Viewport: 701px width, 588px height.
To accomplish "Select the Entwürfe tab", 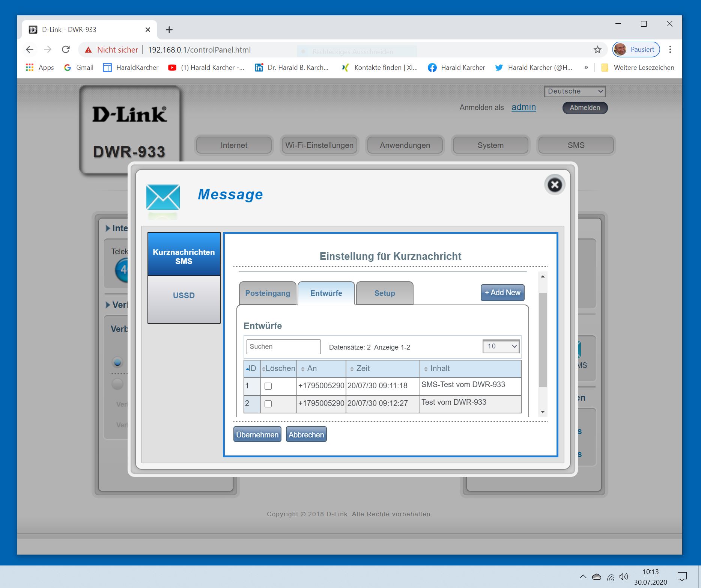I will (x=326, y=293).
